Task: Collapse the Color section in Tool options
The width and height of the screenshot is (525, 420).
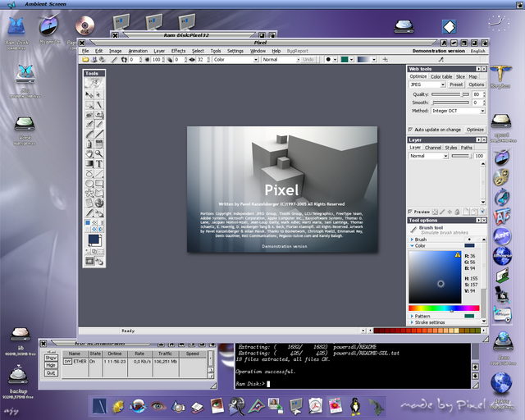Action: 412,245
